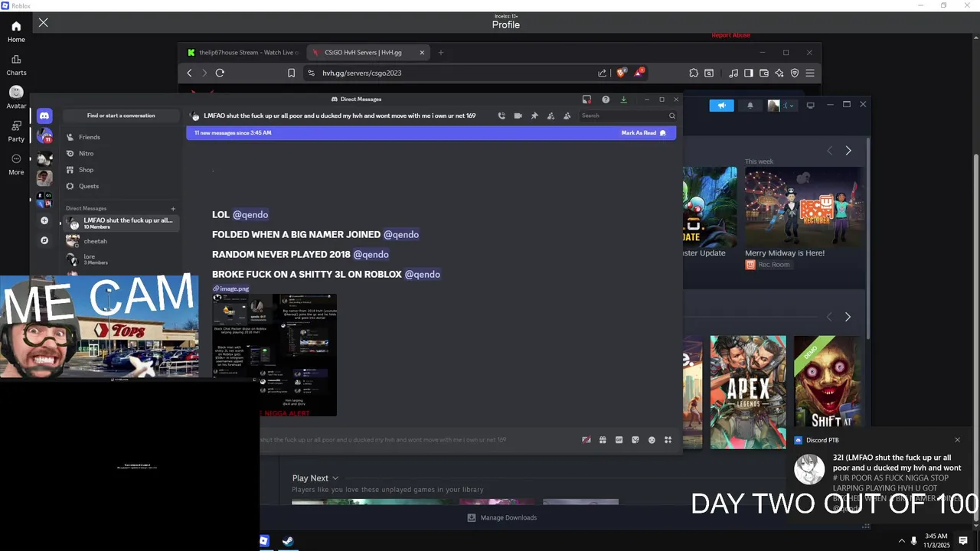The height and width of the screenshot is (551, 980).
Task: Open Discord home direct messages icon
Action: 44,116
